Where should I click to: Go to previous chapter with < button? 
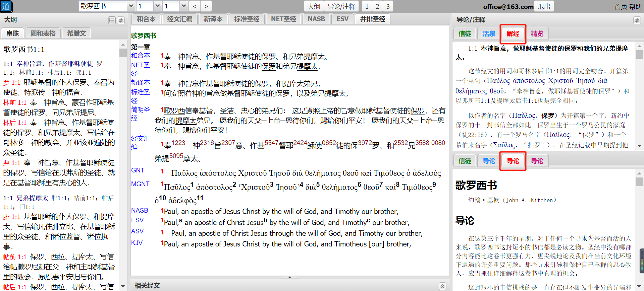click(195, 6)
